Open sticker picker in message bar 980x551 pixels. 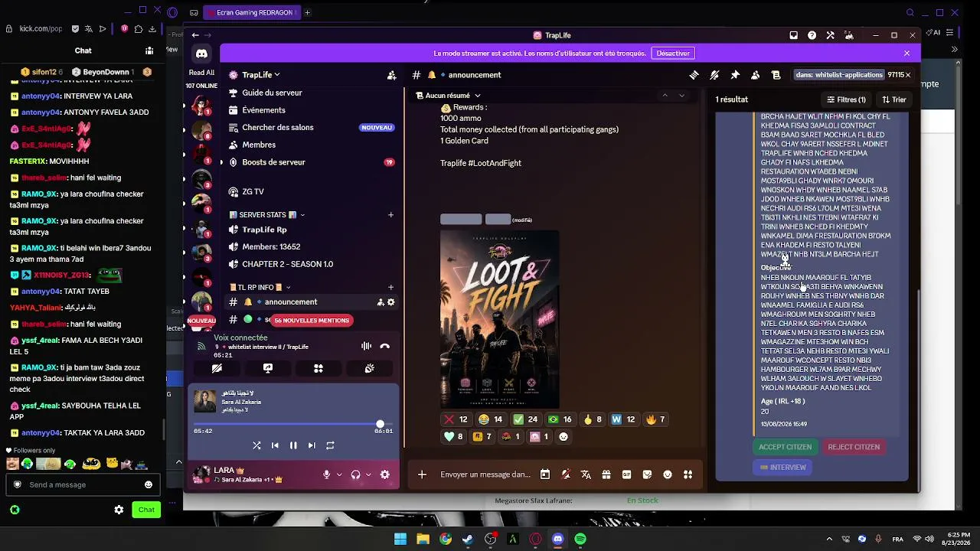[x=647, y=474]
